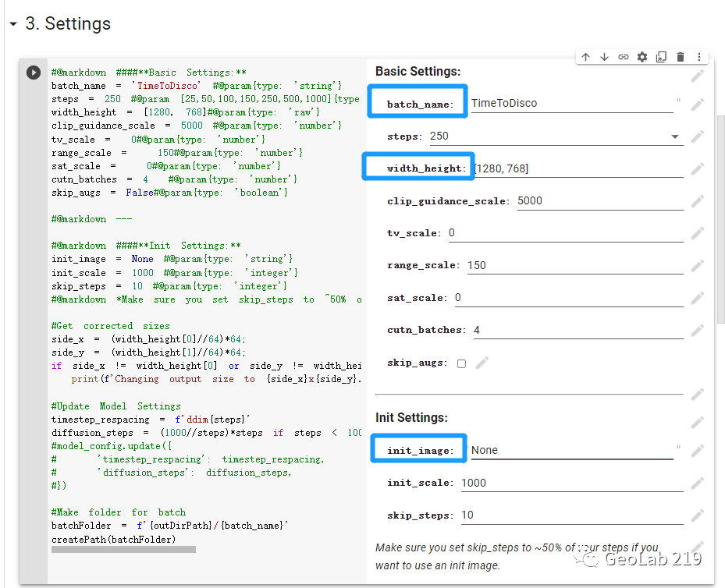Edit the width_height field value
The width and height of the screenshot is (725, 588).
pyautogui.click(x=578, y=168)
